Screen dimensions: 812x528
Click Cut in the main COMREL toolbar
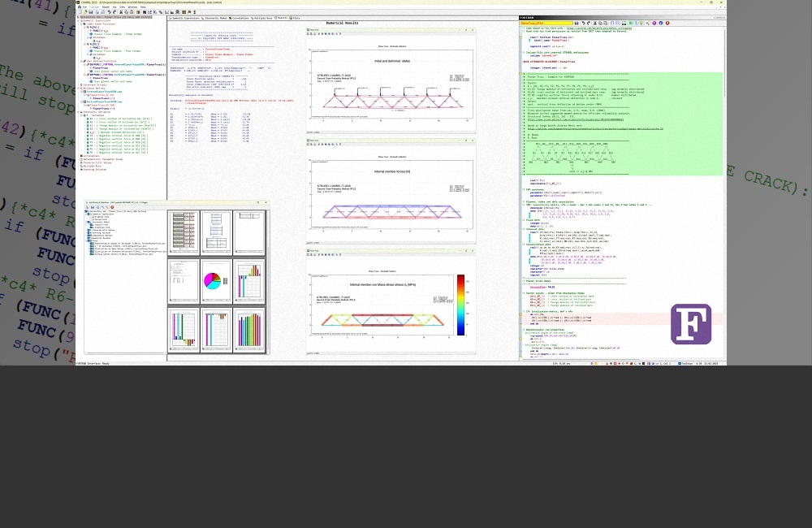(121, 12)
